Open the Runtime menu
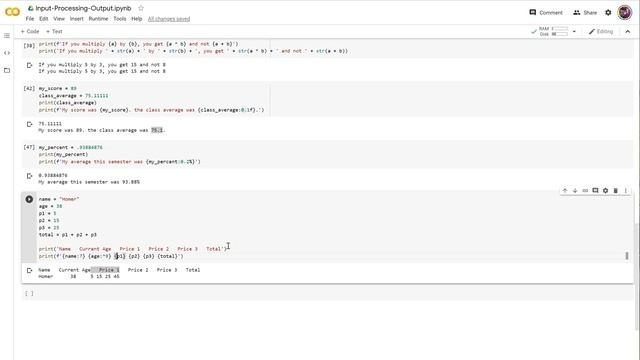 point(98,19)
